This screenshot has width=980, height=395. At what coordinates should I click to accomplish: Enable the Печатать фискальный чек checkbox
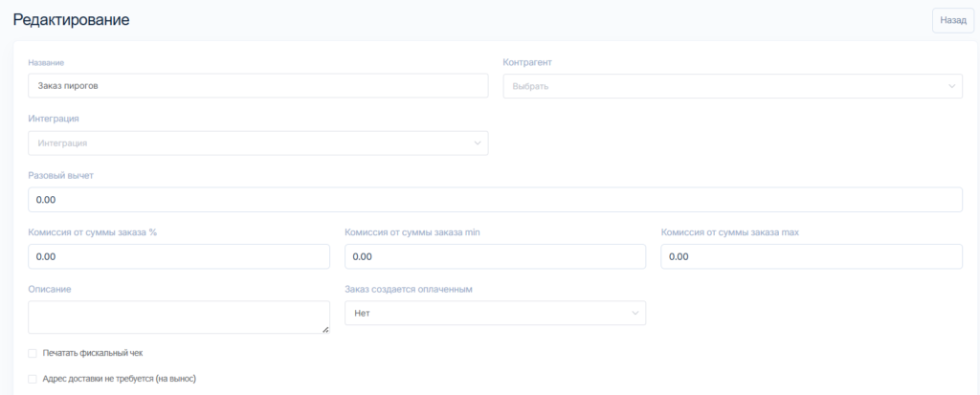pos(33,353)
